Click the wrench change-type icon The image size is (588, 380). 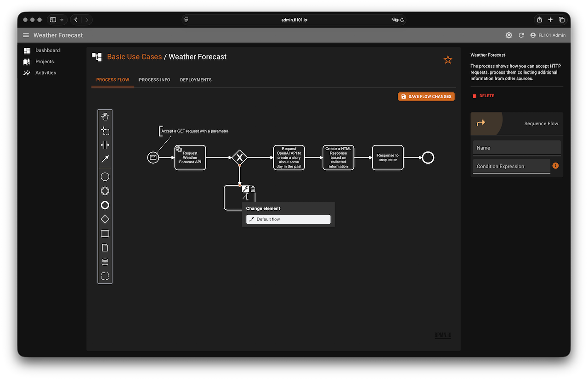pos(245,189)
